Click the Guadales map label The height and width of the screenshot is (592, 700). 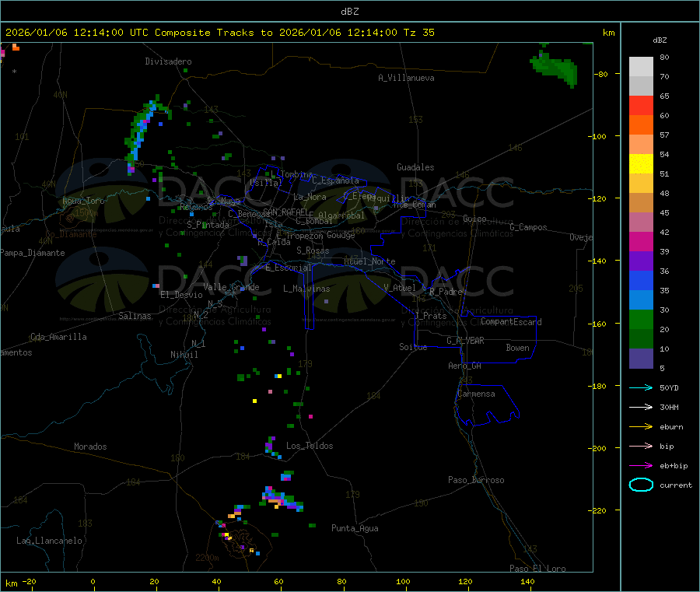click(x=415, y=167)
